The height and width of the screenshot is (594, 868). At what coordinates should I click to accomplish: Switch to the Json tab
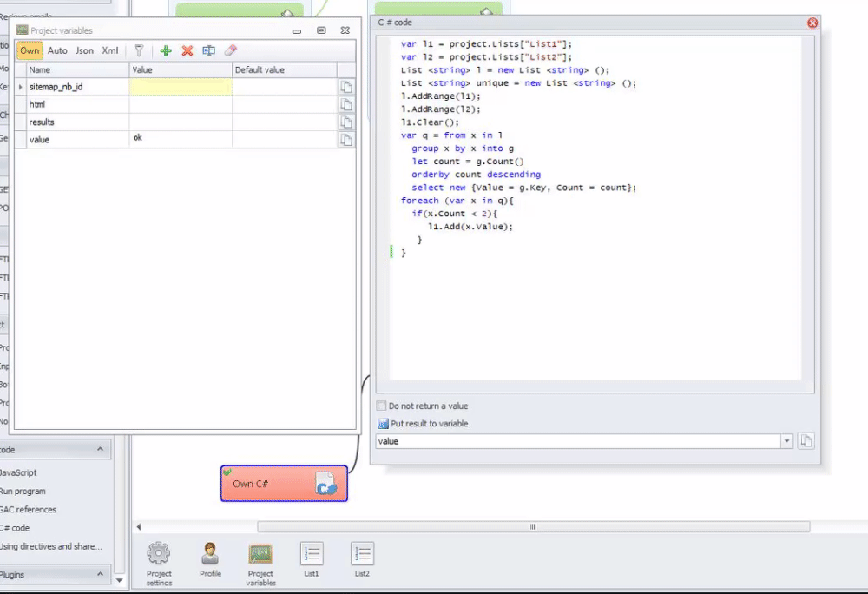point(84,50)
